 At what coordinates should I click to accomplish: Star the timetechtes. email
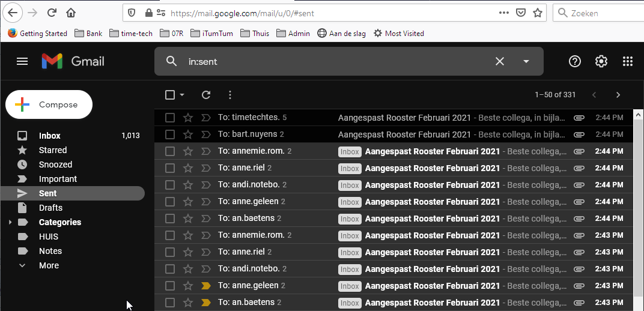coord(188,118)
